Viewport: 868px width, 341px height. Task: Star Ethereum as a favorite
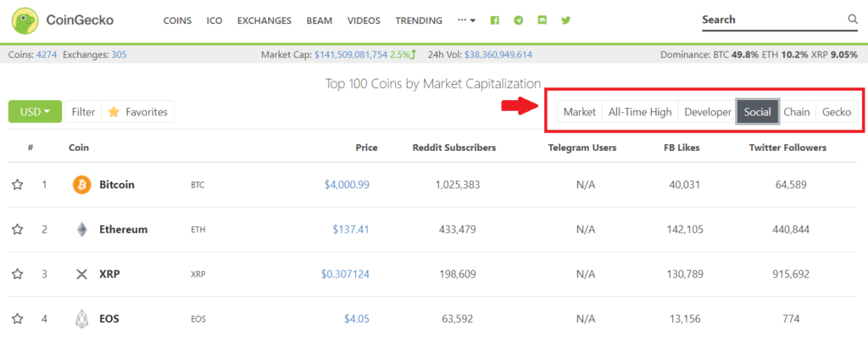coord(18,229)
